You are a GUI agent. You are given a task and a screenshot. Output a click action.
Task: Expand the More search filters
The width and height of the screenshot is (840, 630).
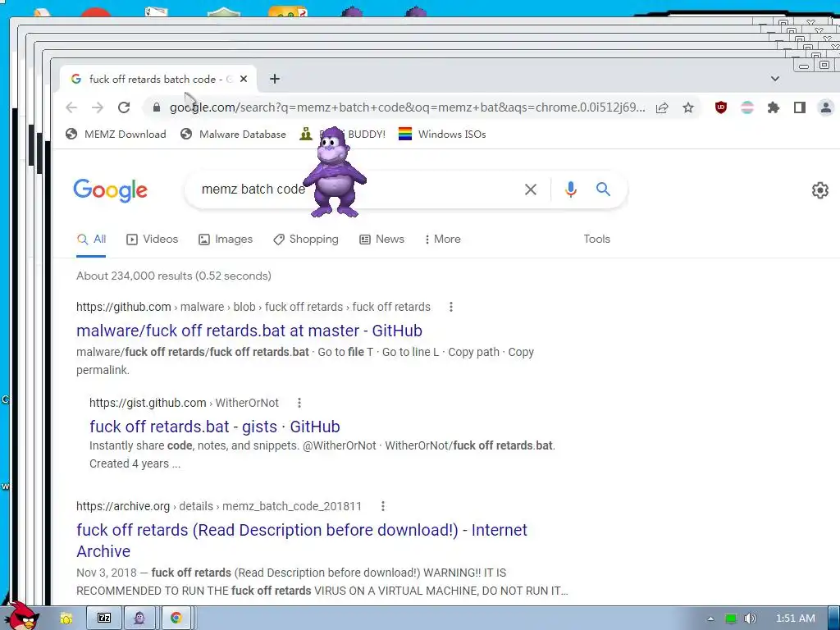[x=442, y=240]
